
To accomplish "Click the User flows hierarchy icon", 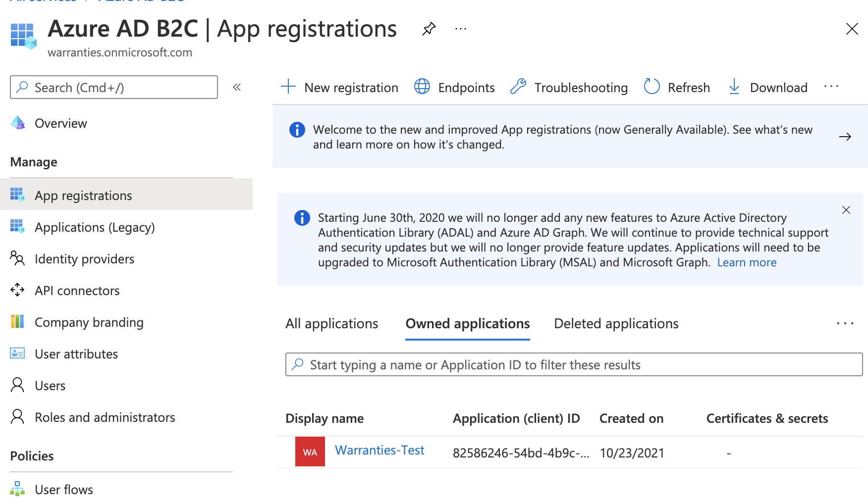I will point(17,489).
